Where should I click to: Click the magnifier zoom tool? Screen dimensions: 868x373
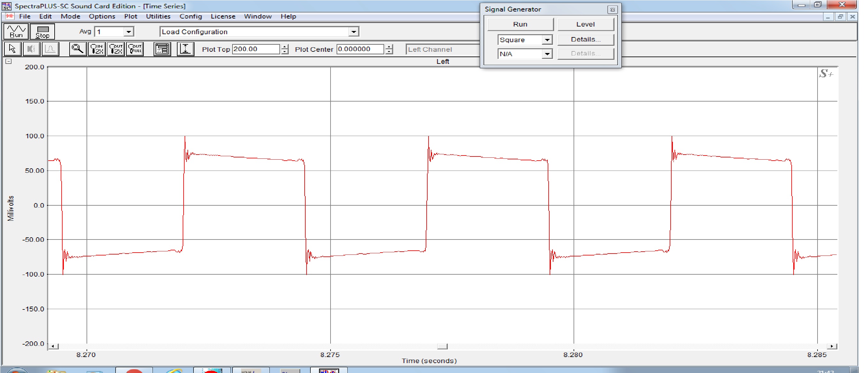78,49
